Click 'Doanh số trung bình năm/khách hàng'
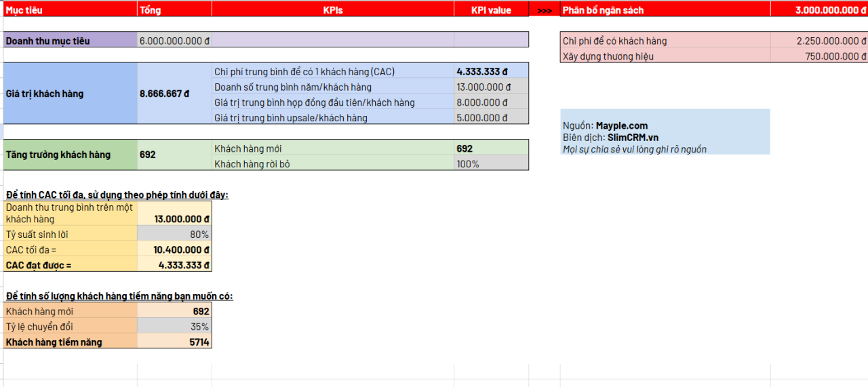The image size is (868, 387). (333, 86)
